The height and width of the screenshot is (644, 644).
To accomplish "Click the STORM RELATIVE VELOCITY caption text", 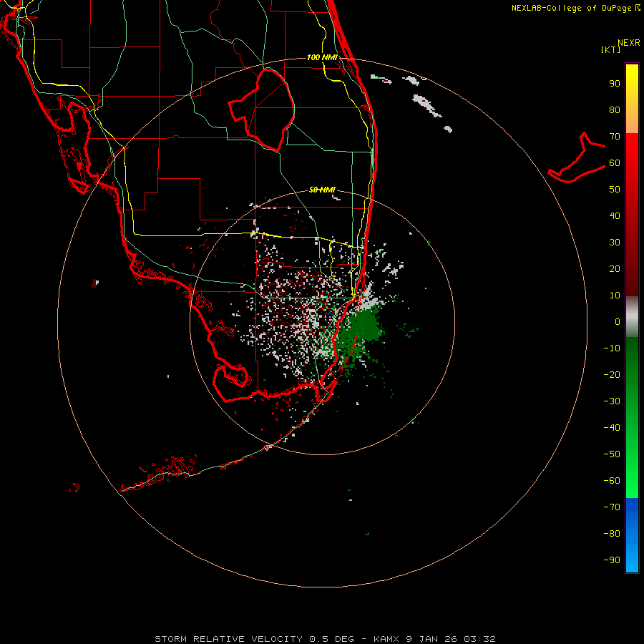I will (x=228, y=639).
